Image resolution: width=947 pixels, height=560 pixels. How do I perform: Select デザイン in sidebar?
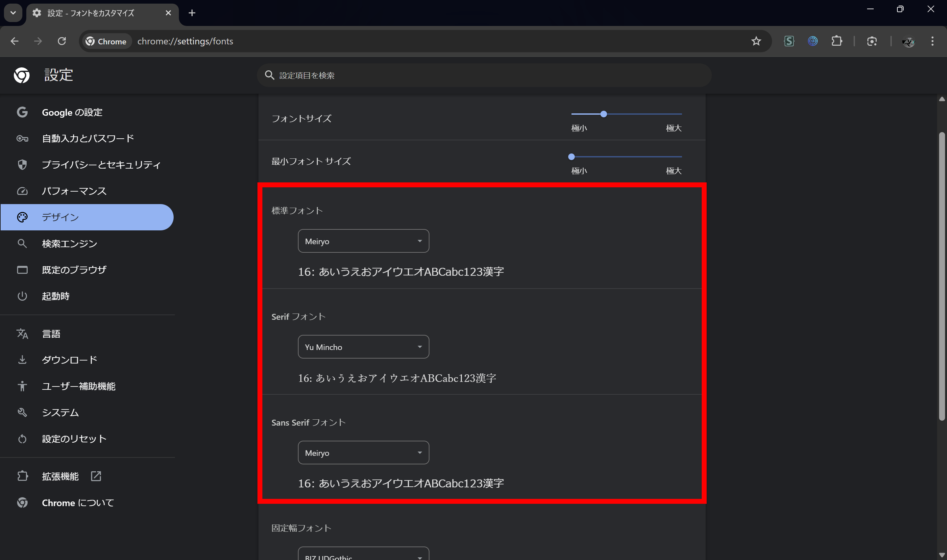[x=87, y=217]
